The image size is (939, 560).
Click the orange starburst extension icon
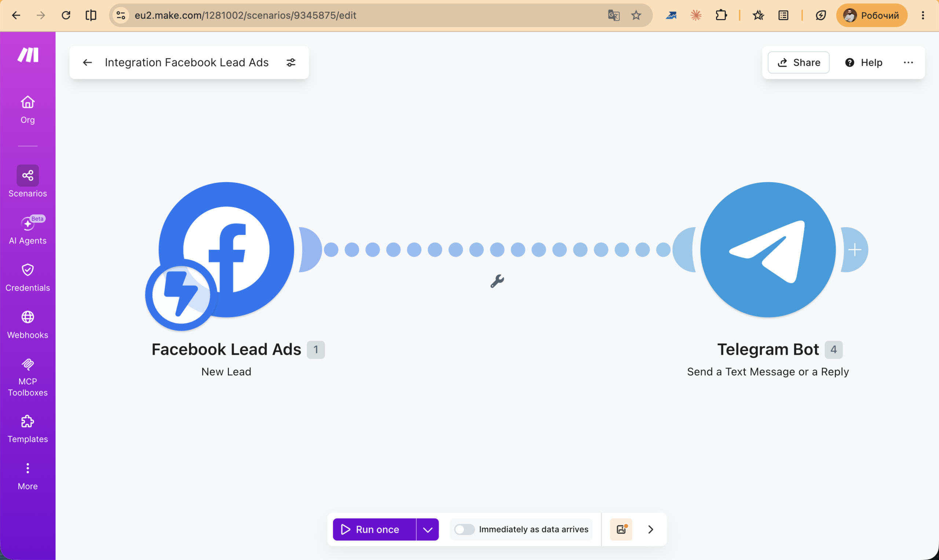696,15
